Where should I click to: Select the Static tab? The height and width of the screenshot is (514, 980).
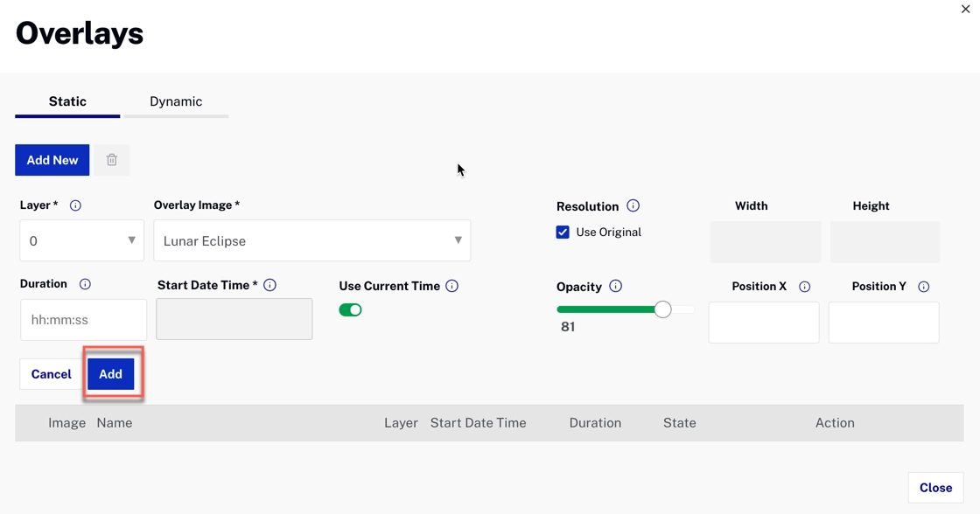(66, 101)
